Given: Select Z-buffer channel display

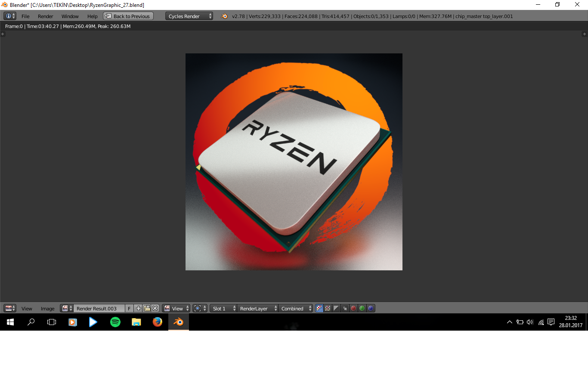Looking at the screenshot, I should pyautogui.click(x=345, y=308).
